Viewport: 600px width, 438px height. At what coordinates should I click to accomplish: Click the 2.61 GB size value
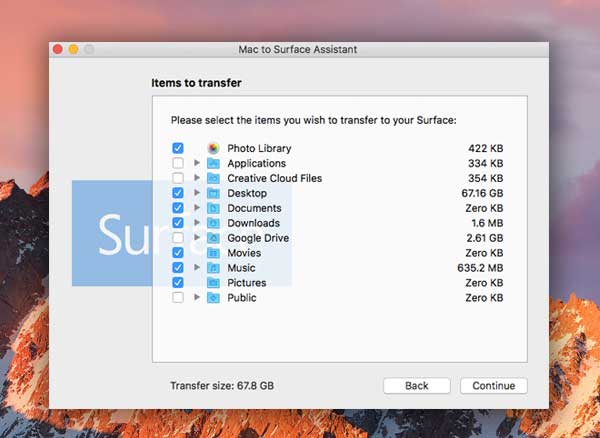[485, 238]
